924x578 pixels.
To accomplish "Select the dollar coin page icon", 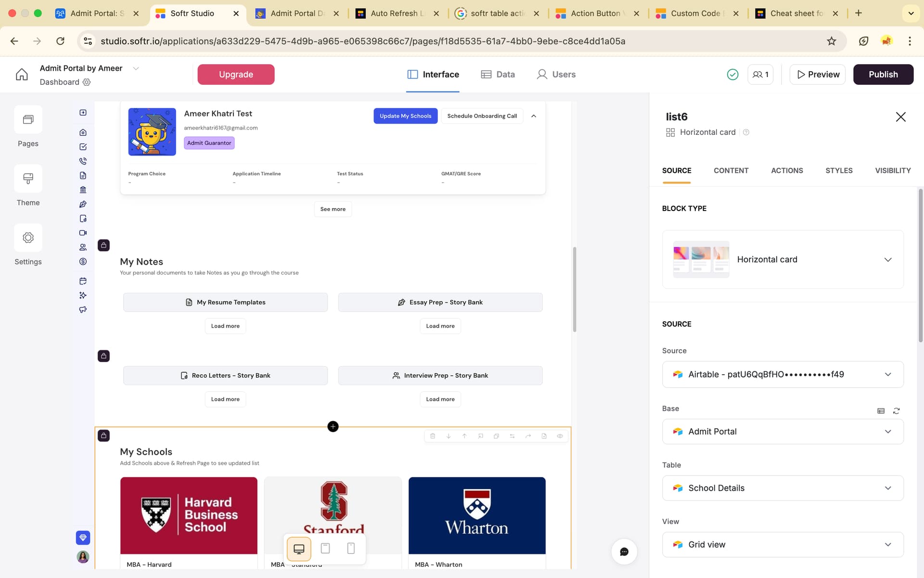I will (83, 262).
